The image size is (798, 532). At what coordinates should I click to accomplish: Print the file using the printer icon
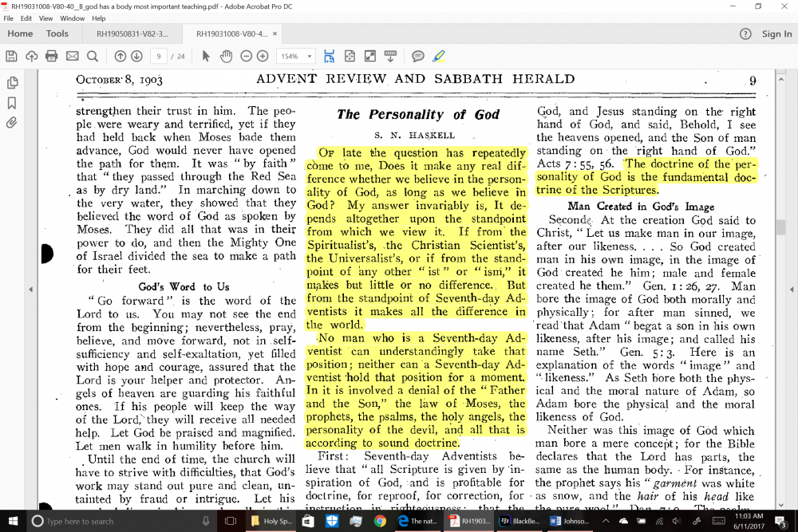click(x=51, y=56)
